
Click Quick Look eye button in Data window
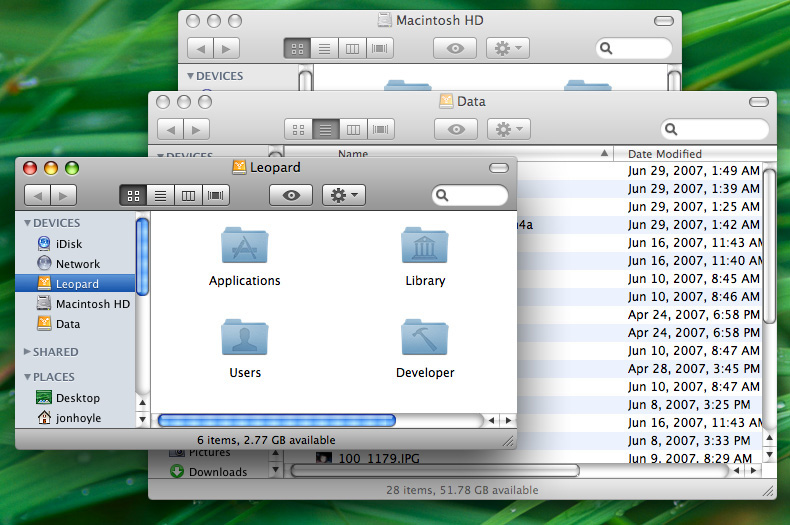(x=456, y=129)
